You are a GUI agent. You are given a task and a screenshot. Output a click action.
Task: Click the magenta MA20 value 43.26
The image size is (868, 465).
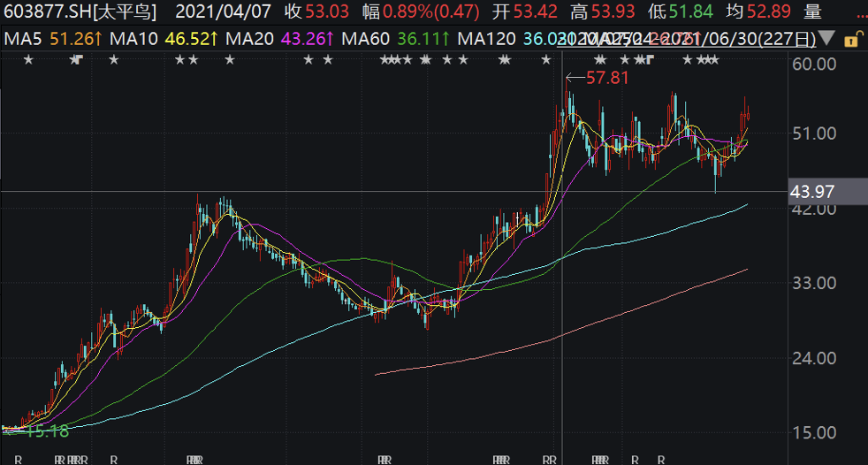(x=303, y=39)
